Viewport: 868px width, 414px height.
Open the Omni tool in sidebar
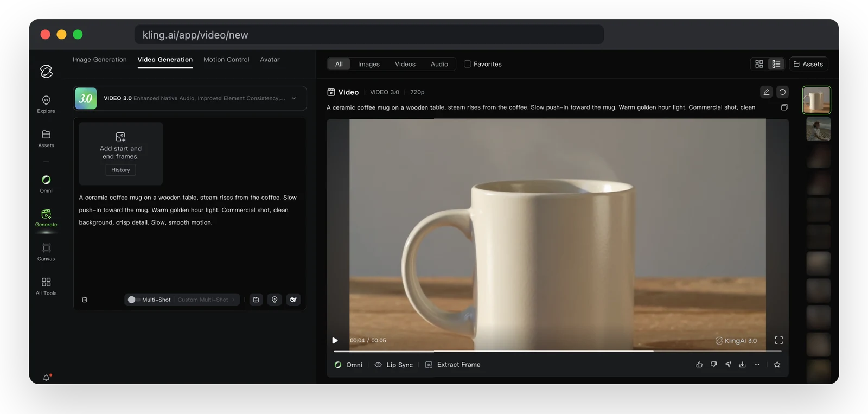[46, 184]
